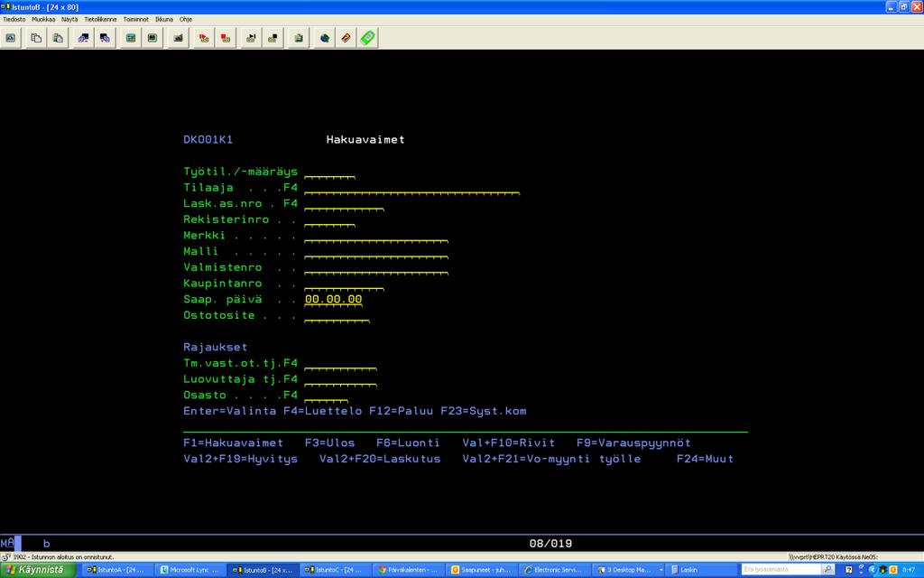Click the Print Screen toolbar icon
The image size is (924, 578).
11,38
